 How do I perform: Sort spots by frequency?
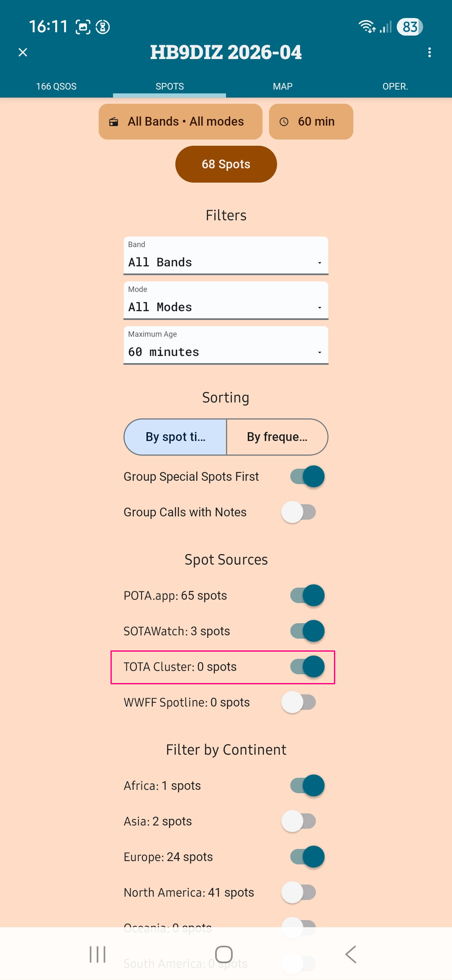click(x=277, y=437)
